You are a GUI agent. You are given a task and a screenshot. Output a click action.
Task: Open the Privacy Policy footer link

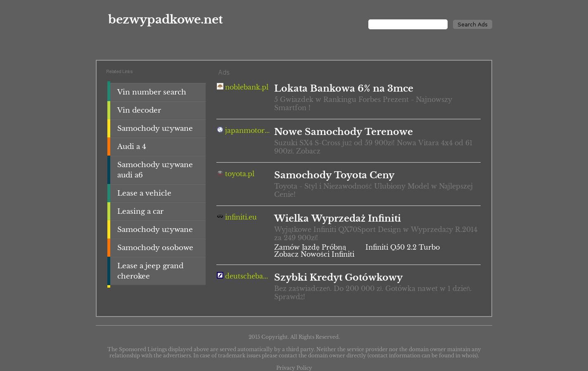point(294,368)
